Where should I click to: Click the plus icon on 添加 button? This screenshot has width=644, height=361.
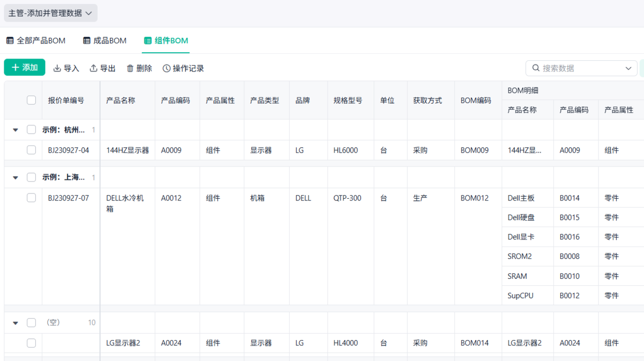[15, 68]
